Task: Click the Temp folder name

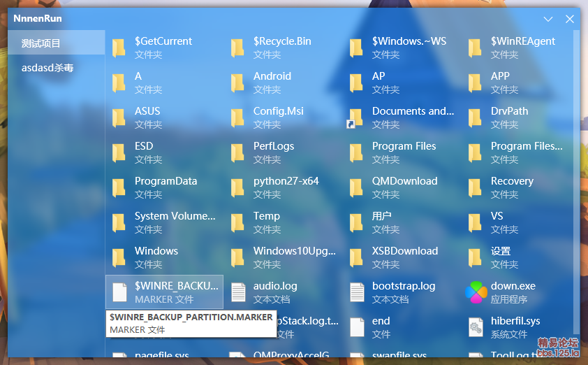Action: [267, 216]
